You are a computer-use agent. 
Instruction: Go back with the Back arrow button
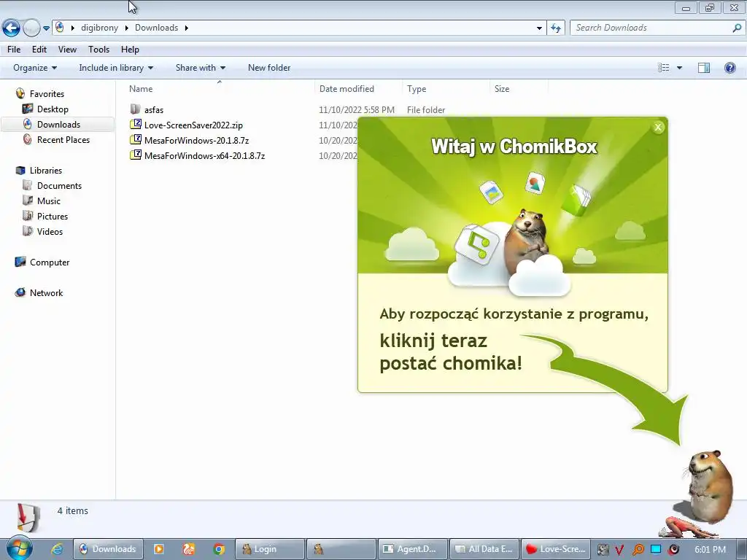tap(12, 28)
